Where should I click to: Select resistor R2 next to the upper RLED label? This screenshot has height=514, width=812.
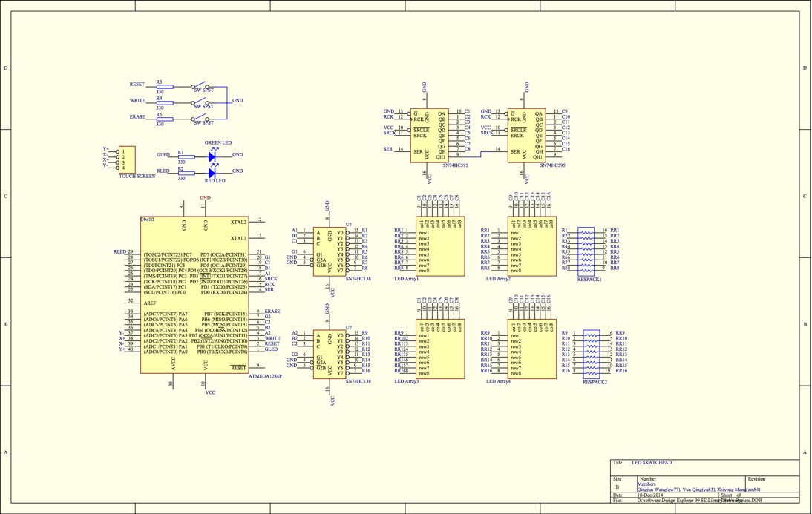186,173
